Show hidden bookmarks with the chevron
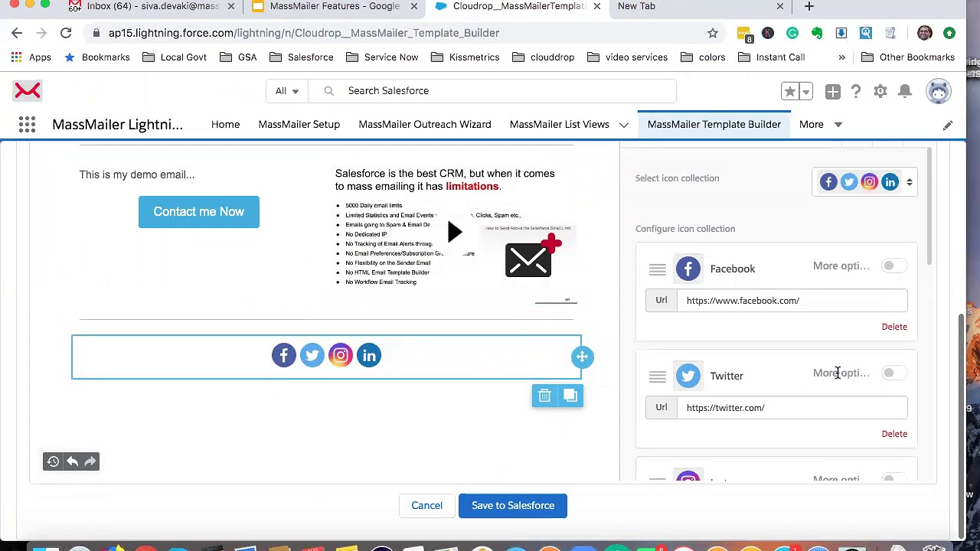This screenshot has height=551, width=980. point(841,57)
